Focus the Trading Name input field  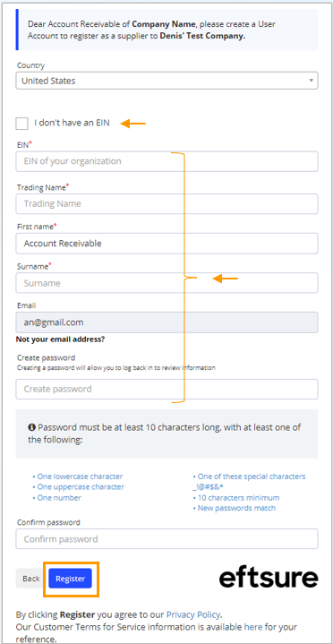[x=166, y=203]
